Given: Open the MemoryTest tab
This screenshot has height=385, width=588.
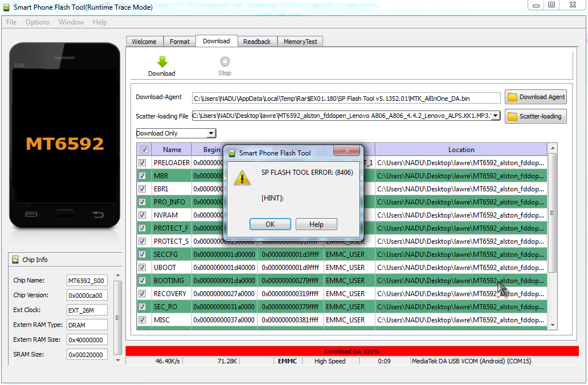Looking at the screenshot, I should click(300, 42).
